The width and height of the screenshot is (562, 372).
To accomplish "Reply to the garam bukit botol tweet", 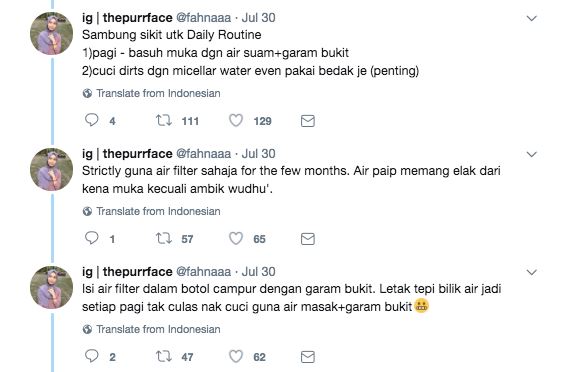I will pyautogui.click(x=91, y=356).
